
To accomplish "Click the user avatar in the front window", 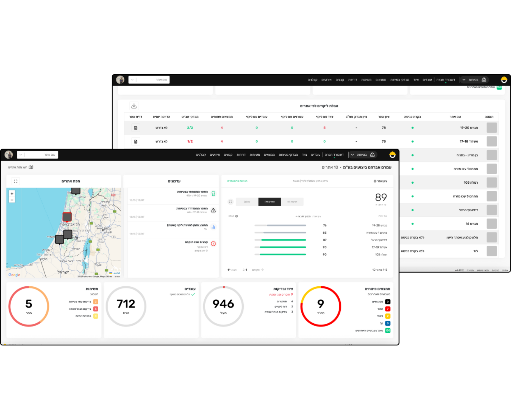I will click(x=9, y=155).
